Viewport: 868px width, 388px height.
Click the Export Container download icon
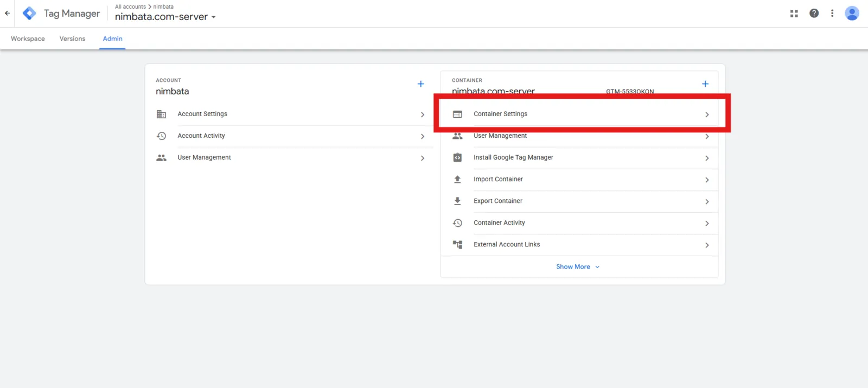coord(457,201)
